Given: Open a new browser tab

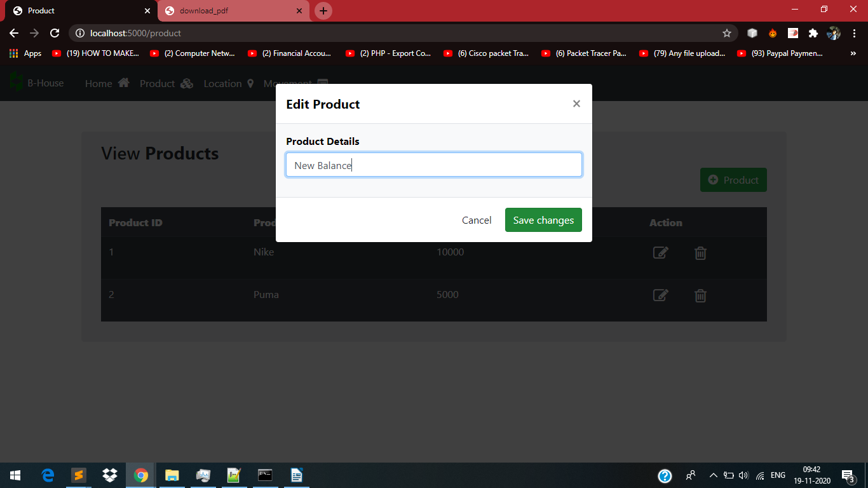Looking at the screenshot, I should 323,11.
